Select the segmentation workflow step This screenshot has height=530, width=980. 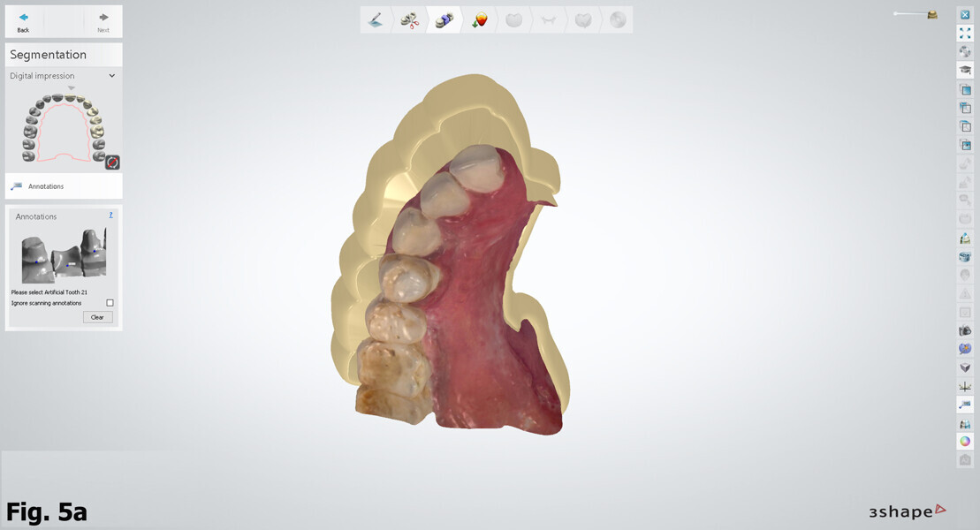coord(444,19)
